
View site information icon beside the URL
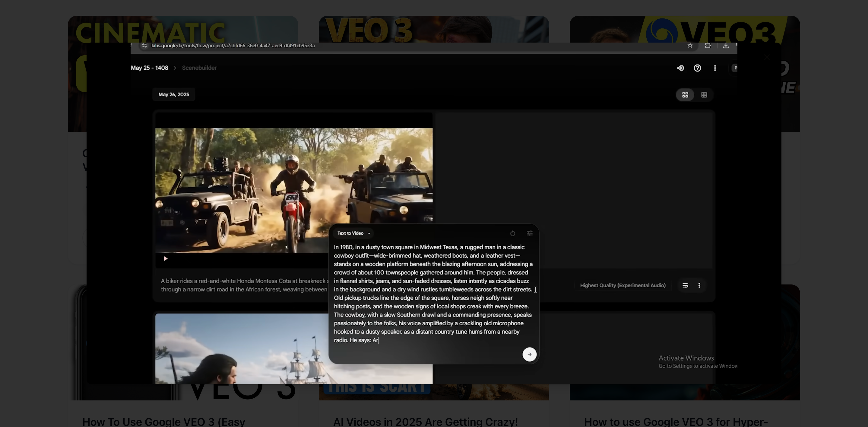coord(144,46)
